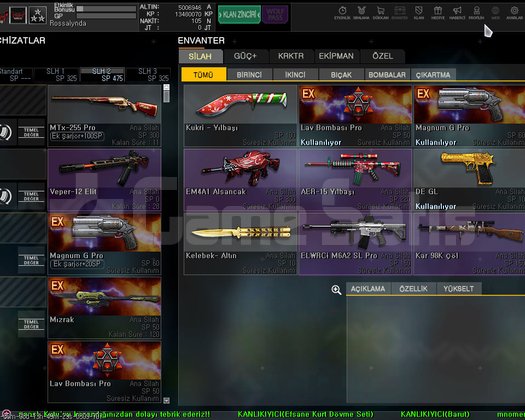
Task: Open the ÖZEL inventory tab
Action: (x=382, y=56)
